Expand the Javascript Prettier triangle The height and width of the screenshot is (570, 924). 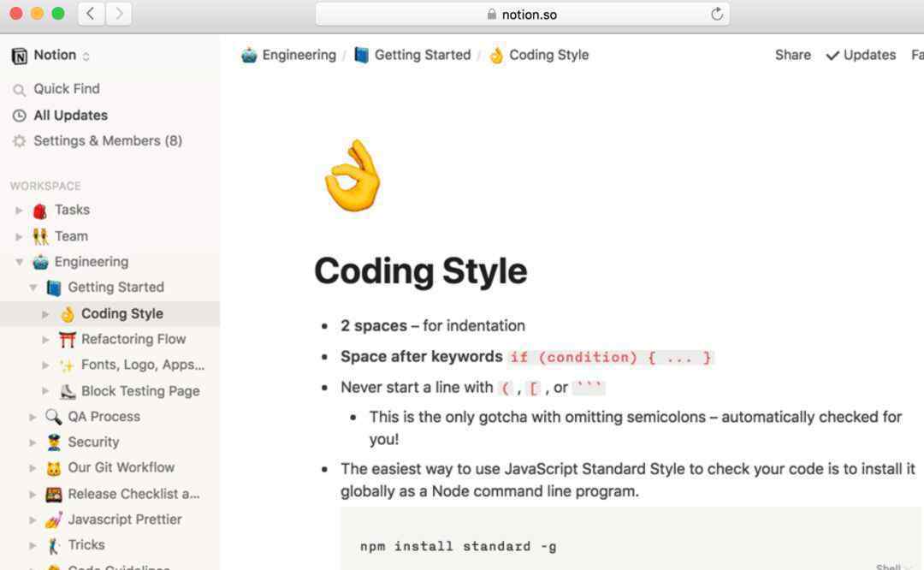[x=33, y=520]
